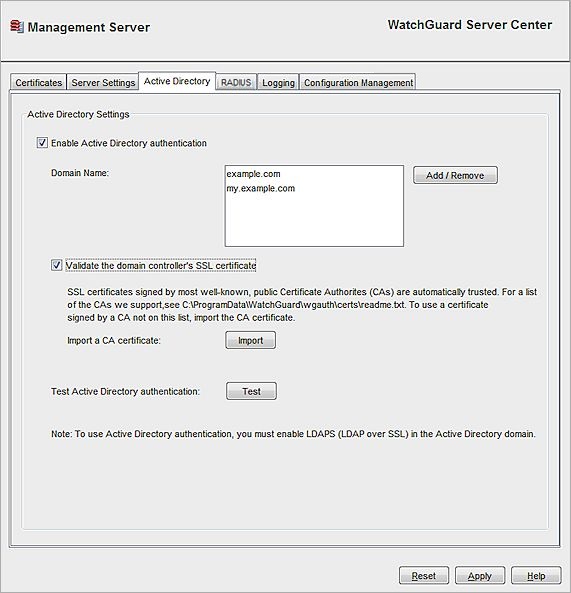The width and height of the screenshot is (571, 593).
Task: Click the Active Directory Settings group title
Action: tap(78, 114)
